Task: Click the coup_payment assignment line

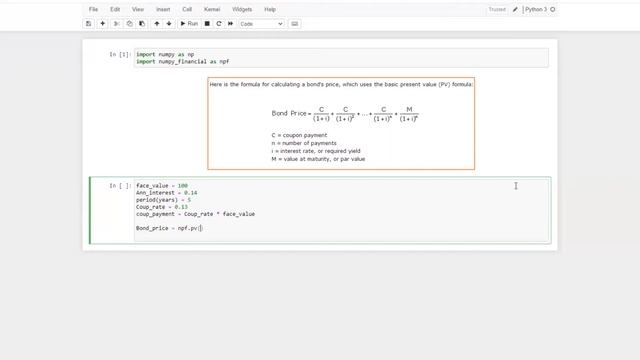Action: (x=196, y=214)
